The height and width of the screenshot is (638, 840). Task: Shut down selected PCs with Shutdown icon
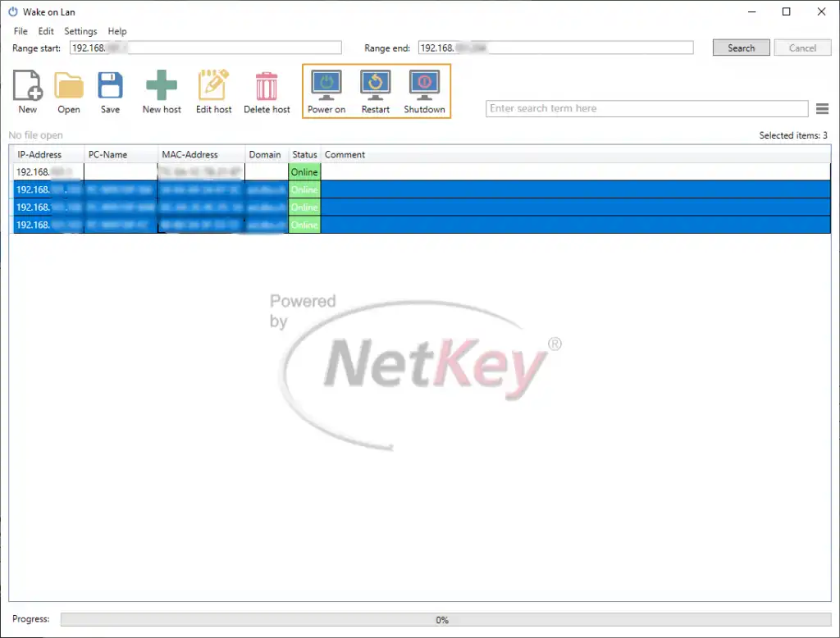click(424, 85)
